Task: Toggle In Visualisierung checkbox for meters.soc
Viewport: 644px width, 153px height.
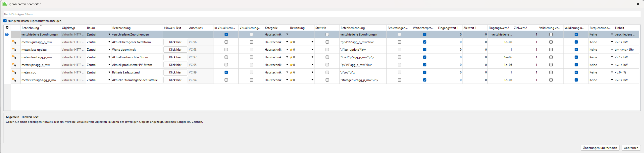Action: (x=226, y=72)
